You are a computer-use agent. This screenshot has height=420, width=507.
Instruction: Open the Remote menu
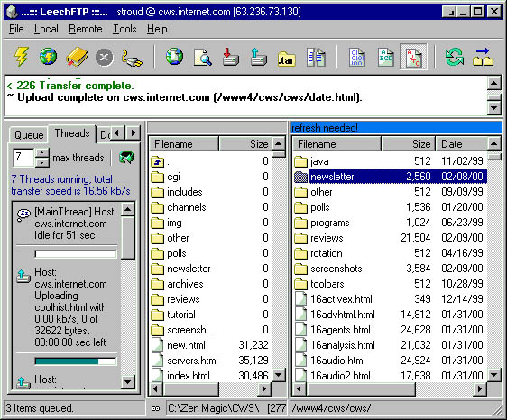[86, 29]
